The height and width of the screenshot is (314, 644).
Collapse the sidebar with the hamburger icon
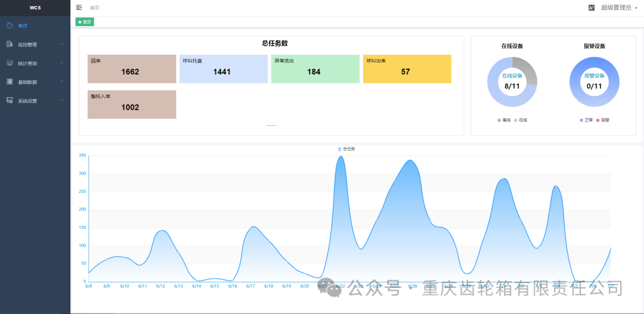79,8
